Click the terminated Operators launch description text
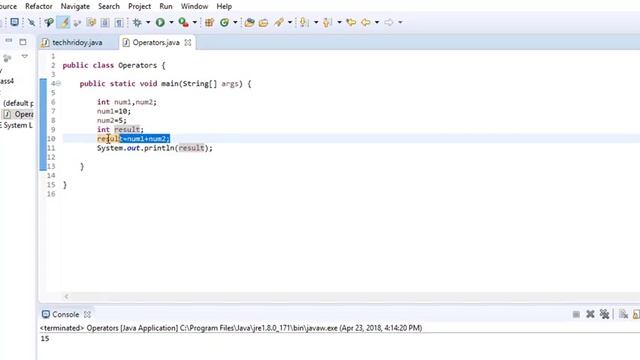The height and width of the screenshot is (360, 640). pyautogui.click(x=231, y=328)
